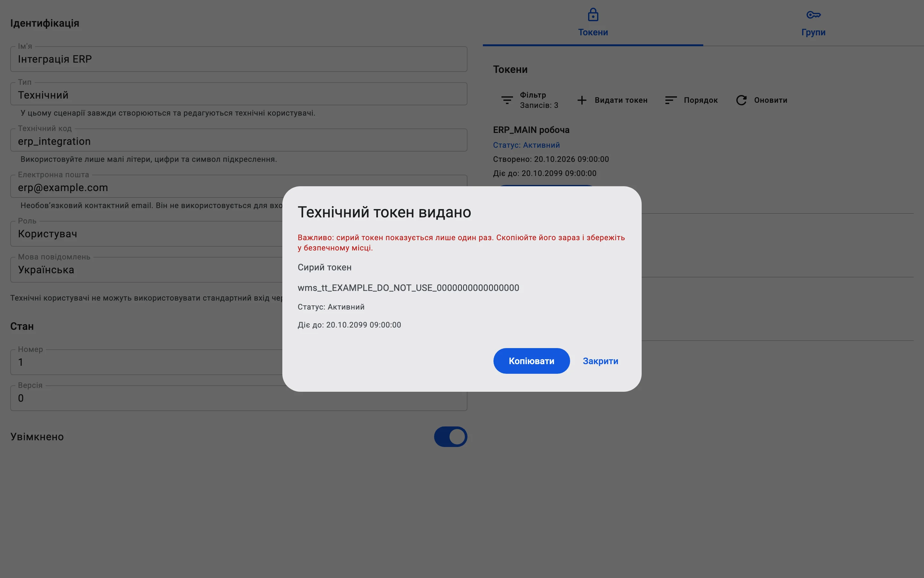Screen dimensions: 924x578
Task: Click the Ідентифікація section heading
Action: tap(45, 23)
